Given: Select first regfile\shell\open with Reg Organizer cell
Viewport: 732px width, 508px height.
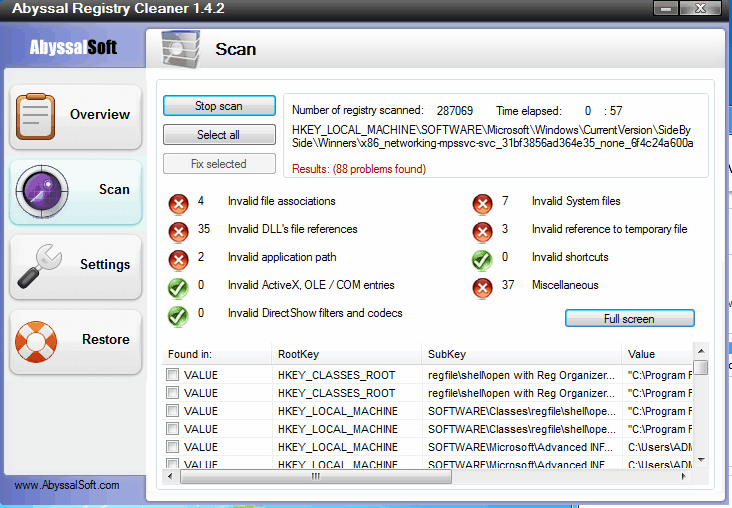Looking at the screenshot, I should [x=521, y=375].
